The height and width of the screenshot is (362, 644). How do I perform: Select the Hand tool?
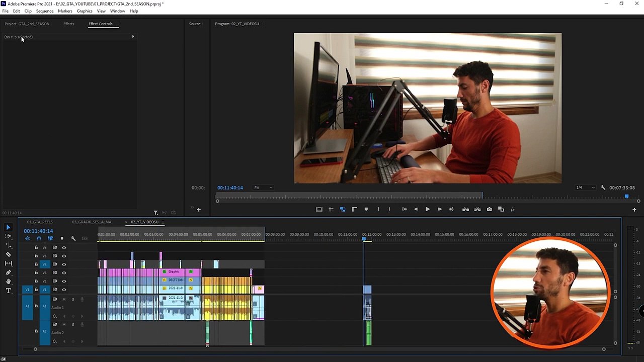tap(8, 282)
